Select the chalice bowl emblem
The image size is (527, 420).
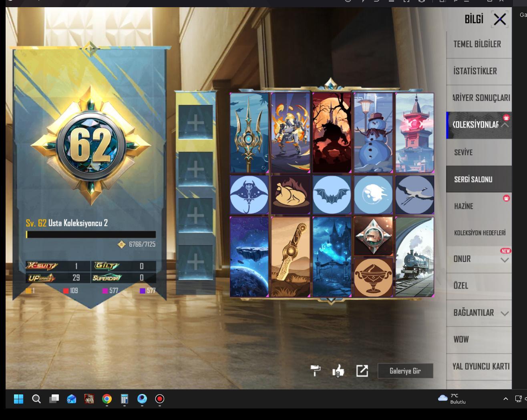(x=373, y=278)
